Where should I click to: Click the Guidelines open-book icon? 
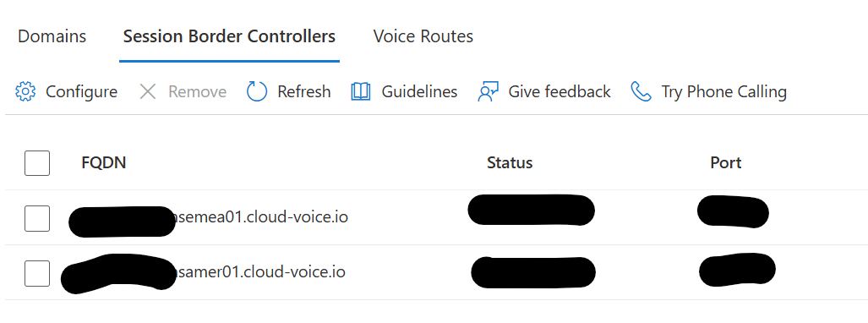click(x=361, y=91)
